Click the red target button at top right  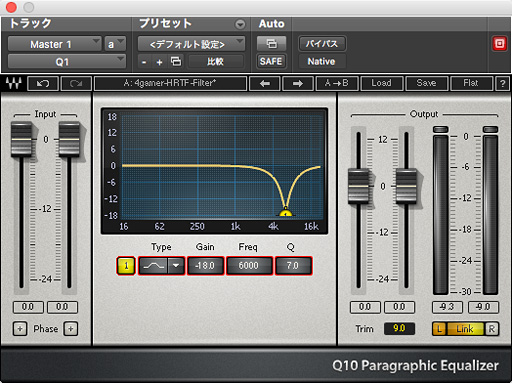pos(499,44)
